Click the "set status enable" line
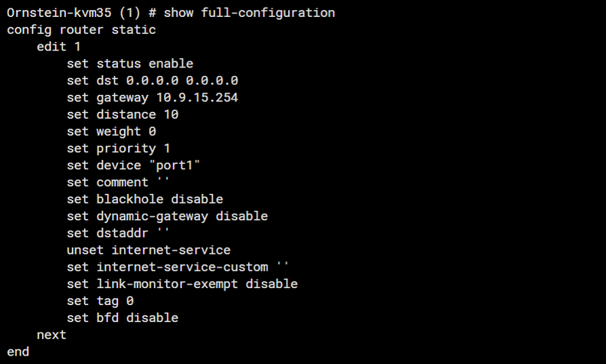Image resolution: width=606 pixels, height=364 pixels. point(129,64)
